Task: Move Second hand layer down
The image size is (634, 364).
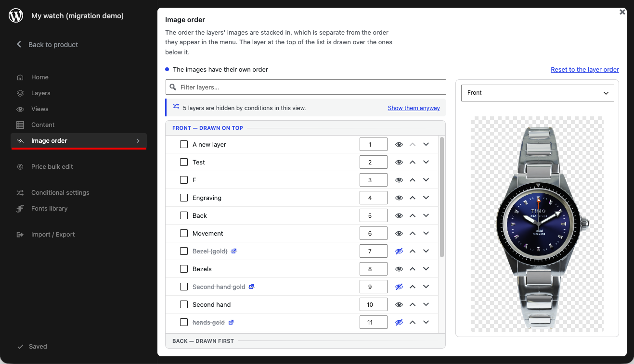Action: tap(426, 304)
